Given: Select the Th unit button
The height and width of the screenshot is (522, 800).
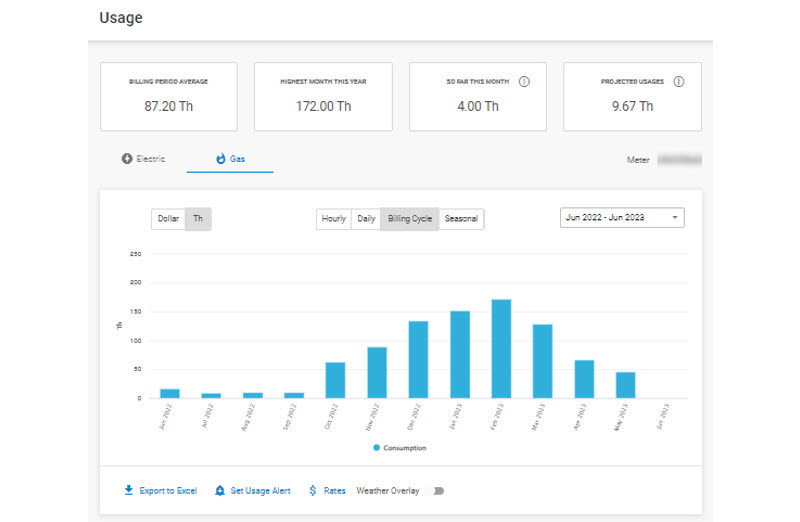Looking at the screenshot, I should click(x=198, y=219).
